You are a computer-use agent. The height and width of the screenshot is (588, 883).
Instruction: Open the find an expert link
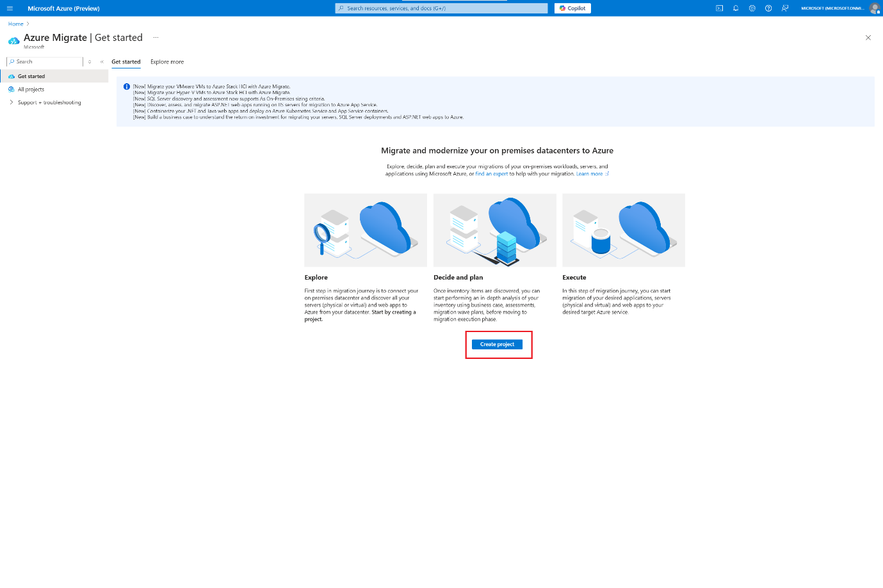click(492, 173)
